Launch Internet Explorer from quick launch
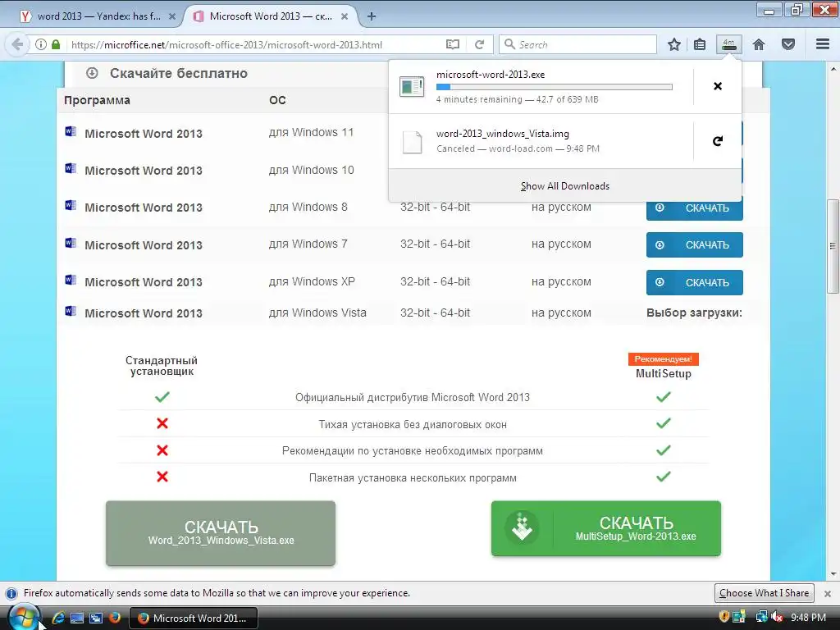 pos(58,618)
